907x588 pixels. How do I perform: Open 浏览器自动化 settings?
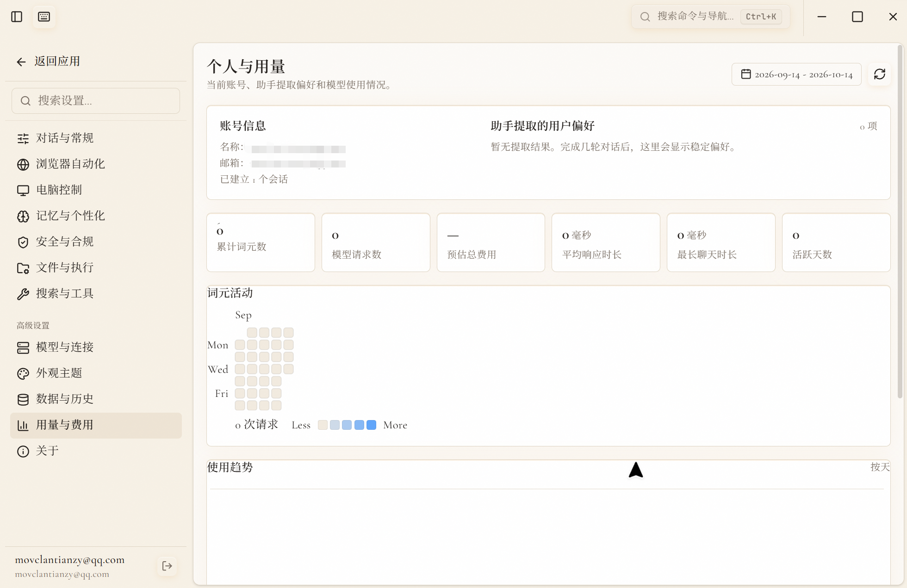(96, 164)
